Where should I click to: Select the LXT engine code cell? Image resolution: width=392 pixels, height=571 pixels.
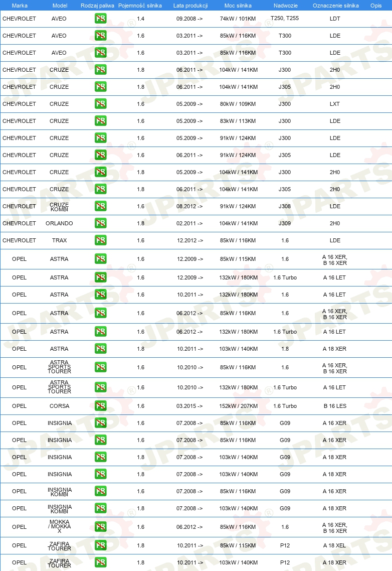tap(335, 104)
